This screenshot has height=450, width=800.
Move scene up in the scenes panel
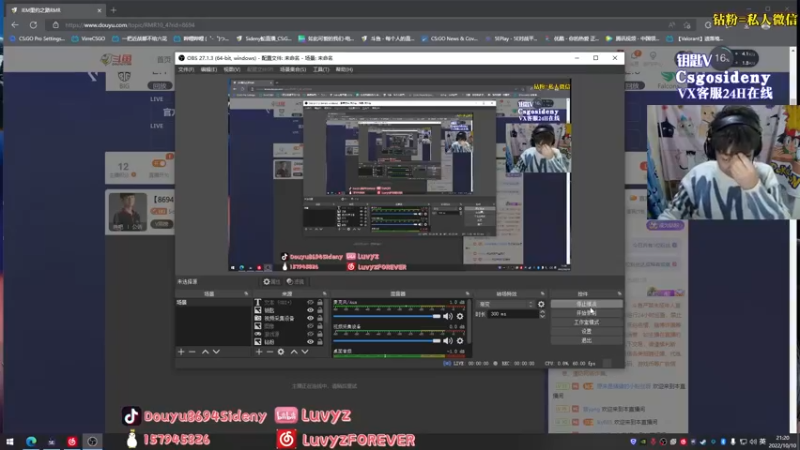point(205,352)
